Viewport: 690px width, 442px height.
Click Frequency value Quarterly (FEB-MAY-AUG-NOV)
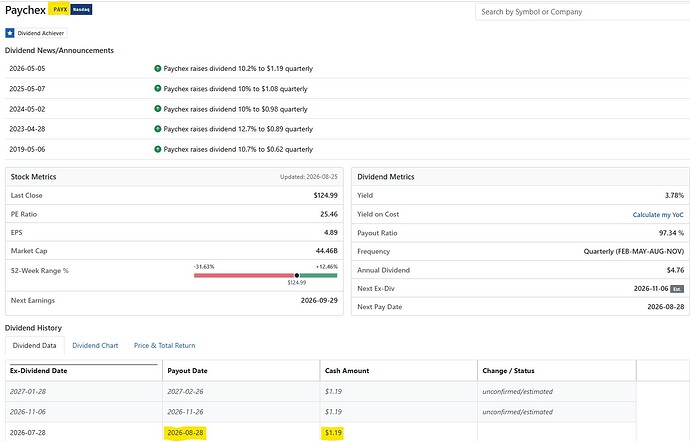click(634, 251)
